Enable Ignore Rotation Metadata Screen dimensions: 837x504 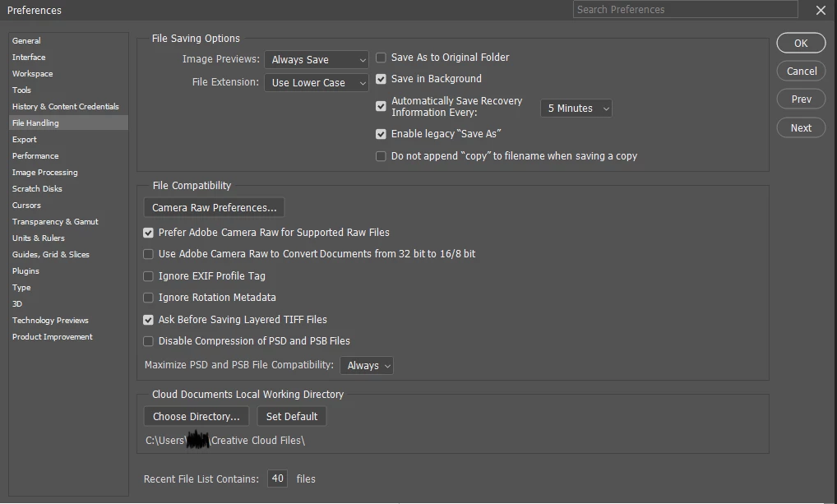148,298
